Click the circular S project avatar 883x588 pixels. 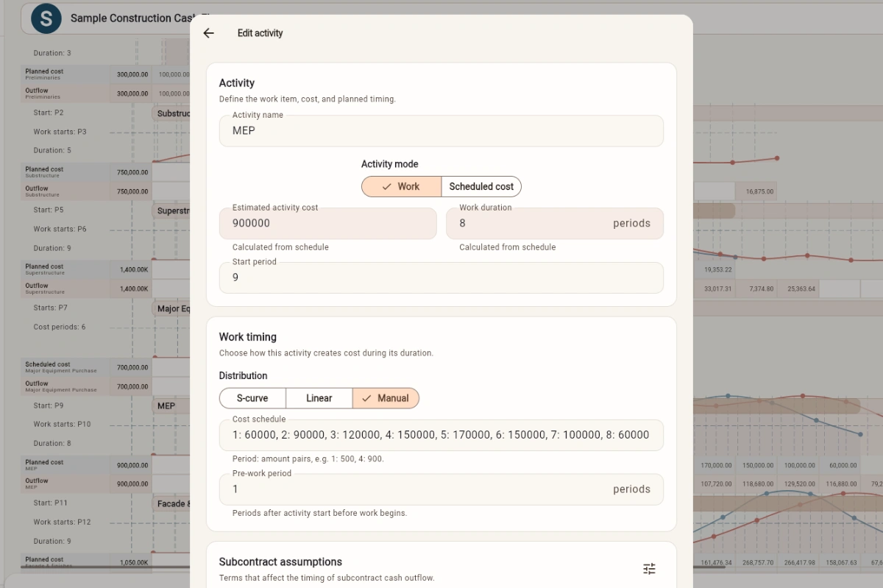46,18
